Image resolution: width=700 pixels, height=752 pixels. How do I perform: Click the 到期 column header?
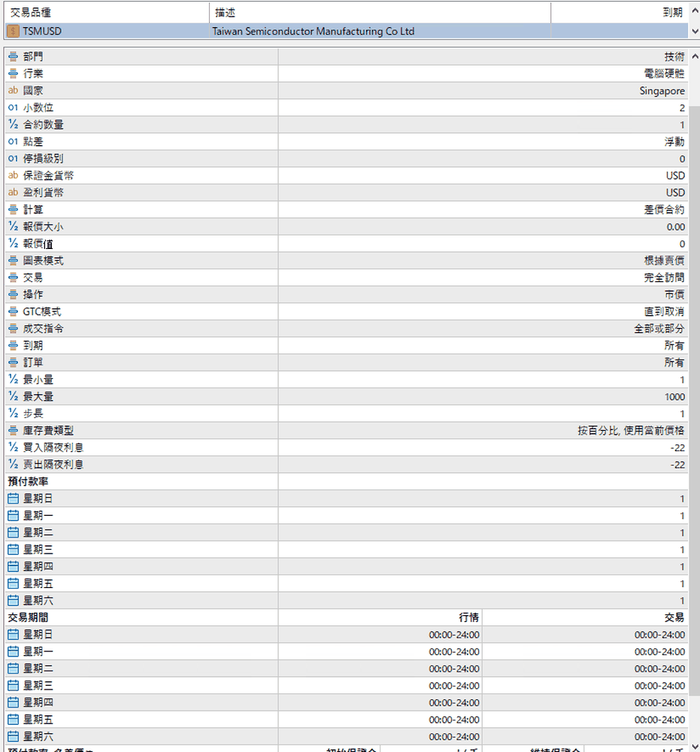coord(620,13)
